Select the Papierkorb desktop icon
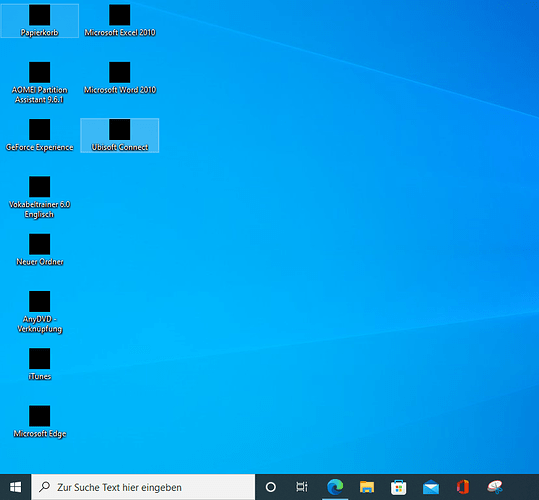539x500 pixels. point(40,20)
